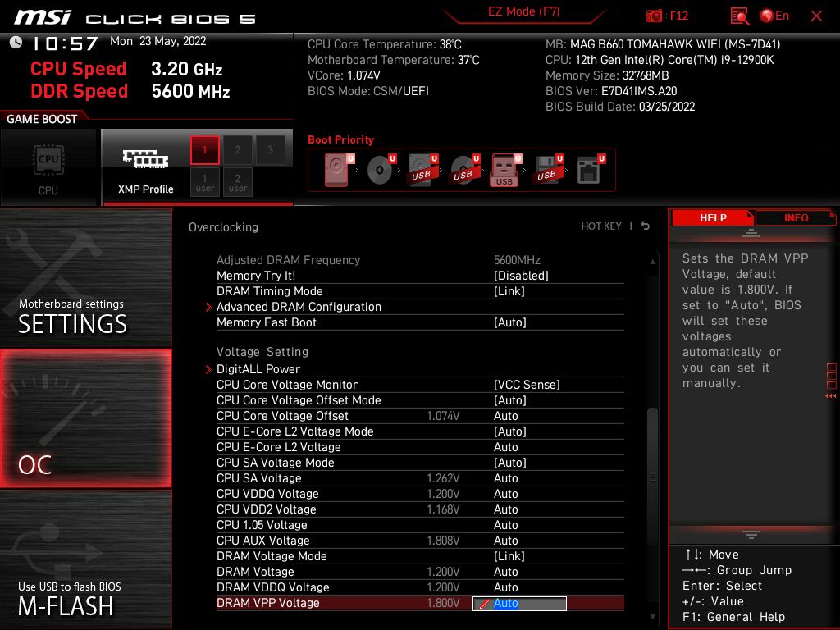Open the SETTINGS motherboard section

tap(85, 277)
